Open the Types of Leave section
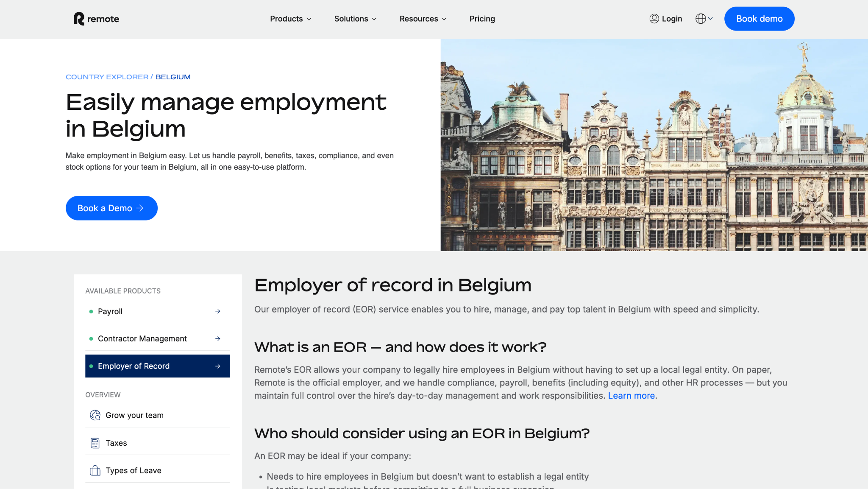The image size is (868, 489). click(158, 470)
